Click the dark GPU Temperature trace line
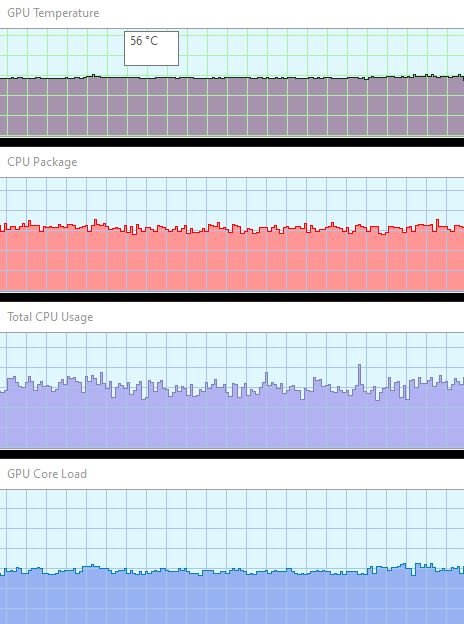 [232, 78]
